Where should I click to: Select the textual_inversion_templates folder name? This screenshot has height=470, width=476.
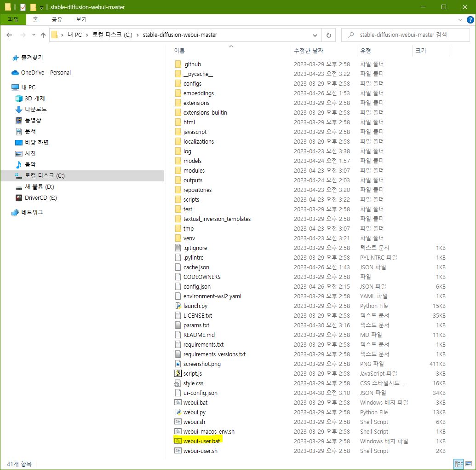217,219
